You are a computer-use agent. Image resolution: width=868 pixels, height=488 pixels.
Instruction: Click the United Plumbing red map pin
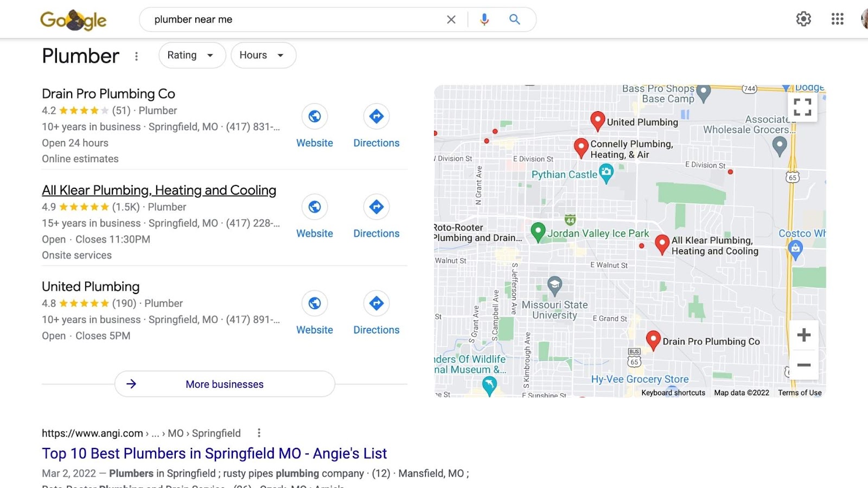(597, 121)
